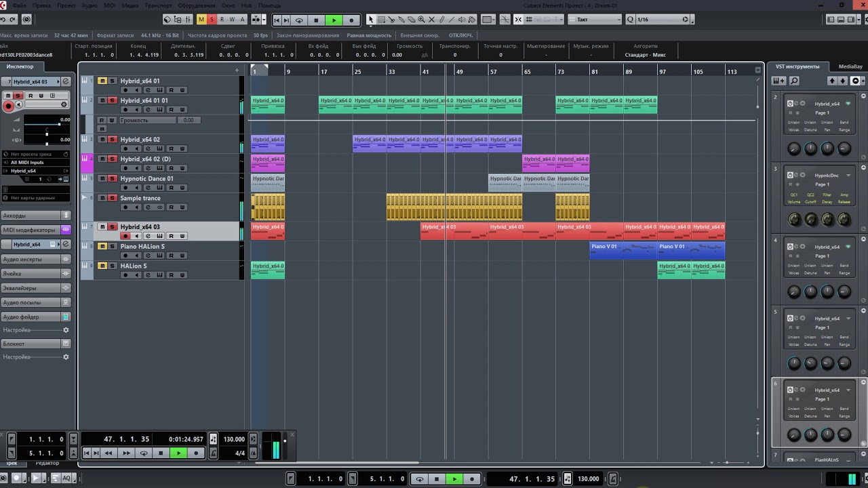Switch to the VST инструменты tab
The width and height of the screenshot is (868, 488).
(797, 66)
